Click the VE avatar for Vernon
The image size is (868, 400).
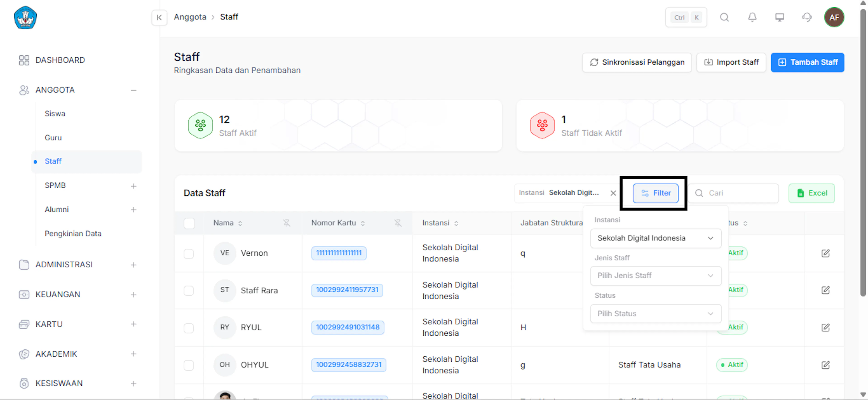pos(224,253)
